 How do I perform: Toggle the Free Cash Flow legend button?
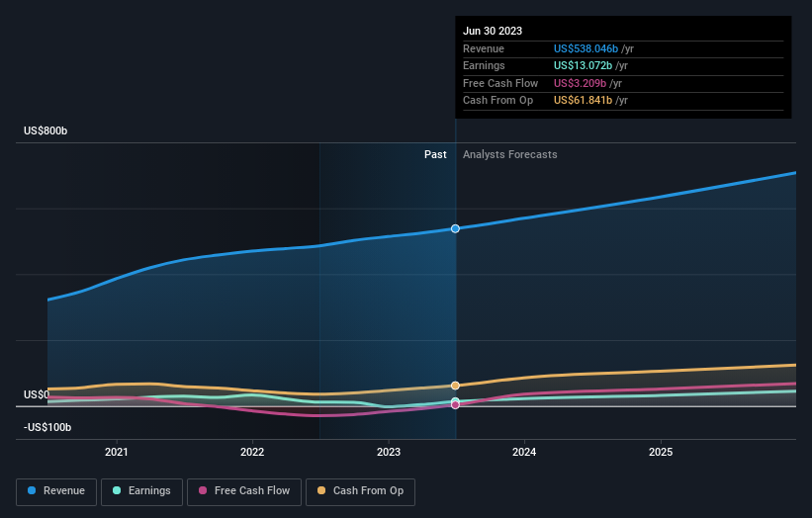click(244, 491)
